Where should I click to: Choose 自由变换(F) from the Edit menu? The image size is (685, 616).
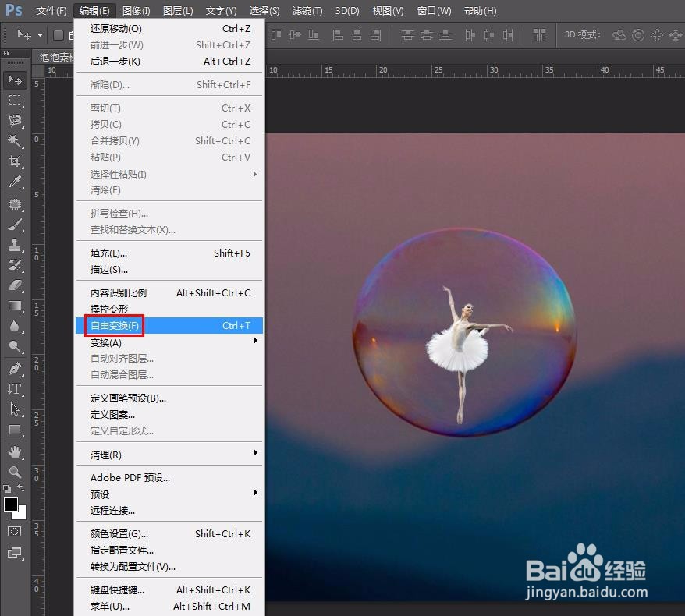tap(169, 326)
